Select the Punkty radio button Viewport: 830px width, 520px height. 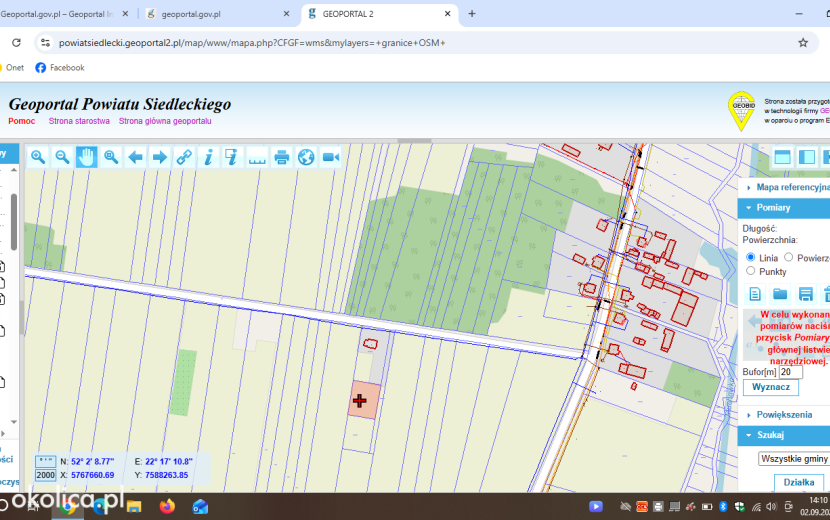[751, 271]
